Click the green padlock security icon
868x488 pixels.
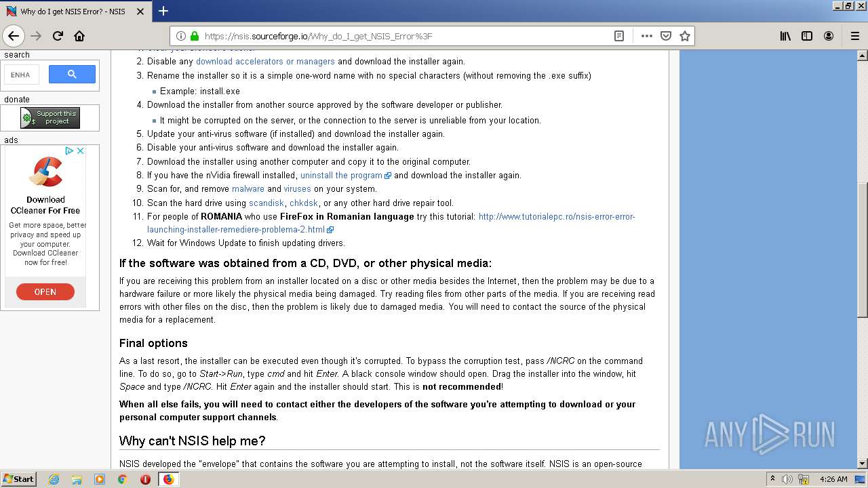[x=194, y=36]
